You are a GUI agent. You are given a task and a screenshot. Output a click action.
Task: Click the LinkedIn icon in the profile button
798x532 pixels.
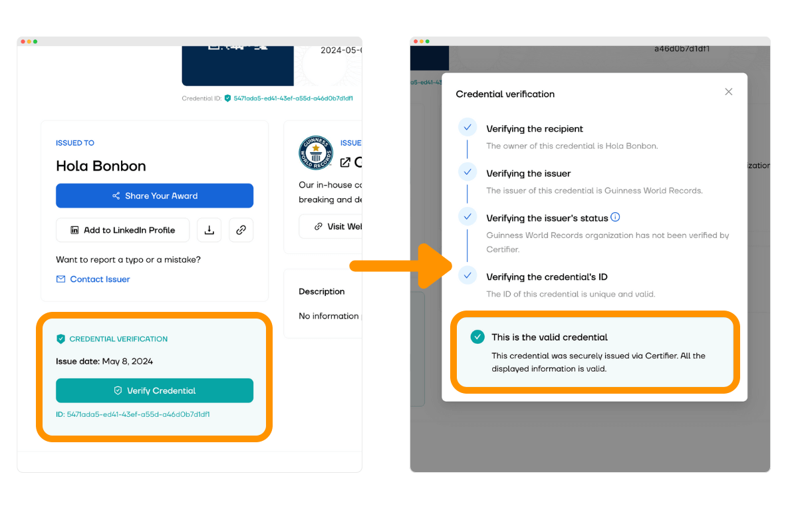click(75, 230)
